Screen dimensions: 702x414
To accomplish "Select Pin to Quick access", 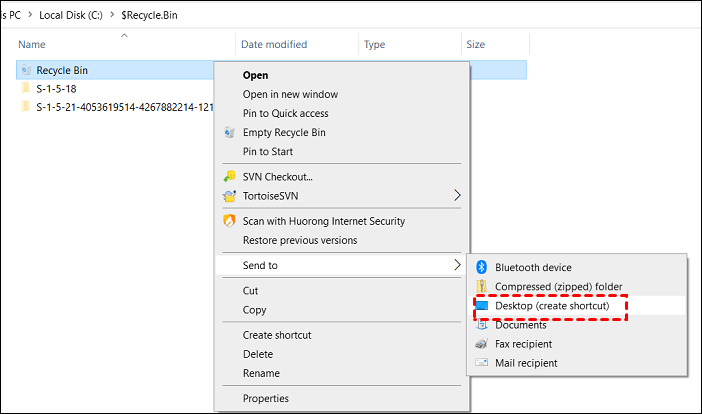I will 285,114.
